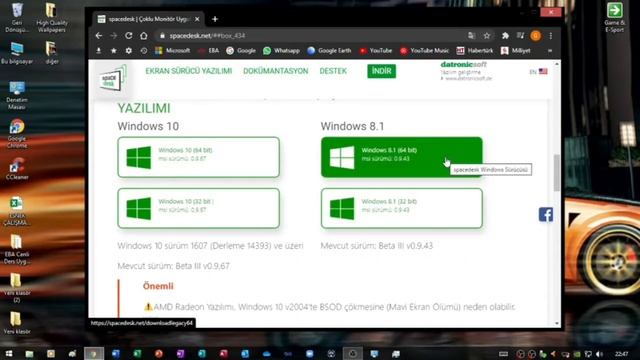
Task: Switch site language with EN flag
Action: coord(538,71)
